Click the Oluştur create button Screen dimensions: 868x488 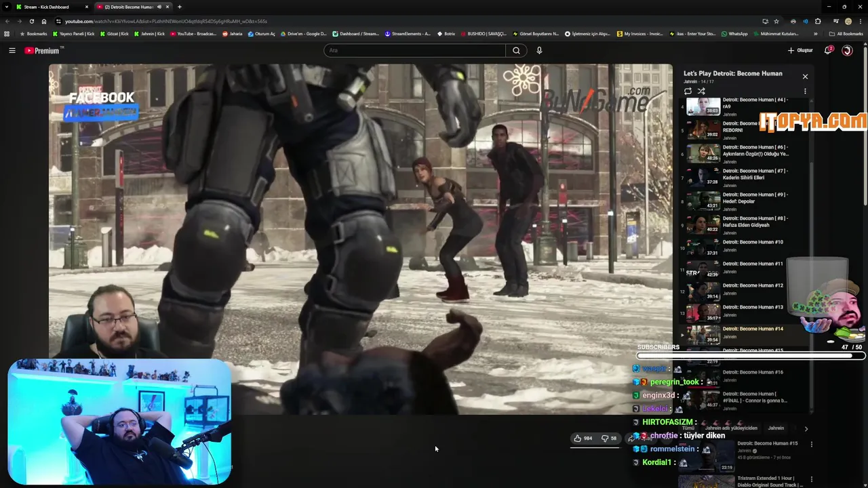click(800, 50)
